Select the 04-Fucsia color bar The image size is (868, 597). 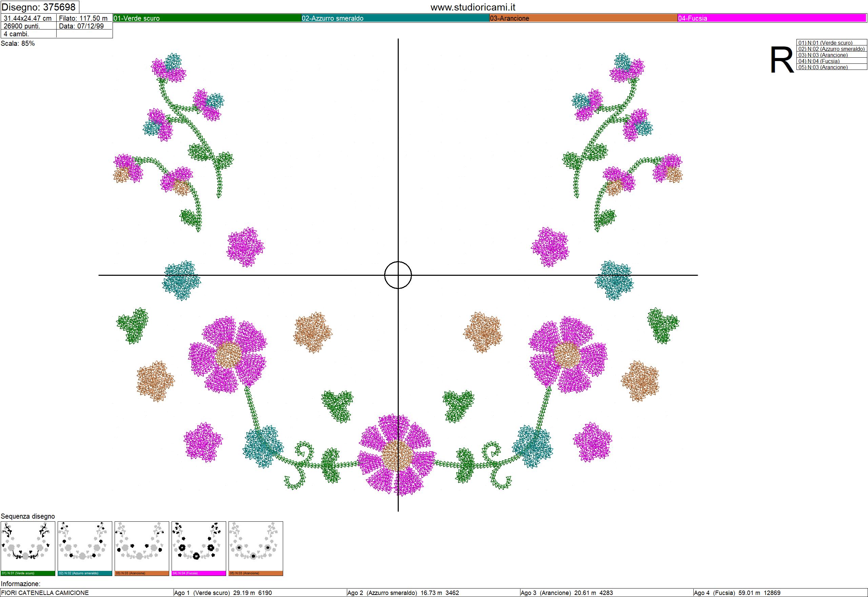pos(772,18)
